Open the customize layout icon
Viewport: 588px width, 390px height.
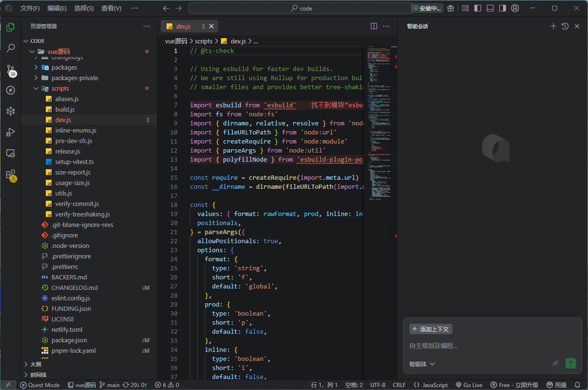coord(466,8)
